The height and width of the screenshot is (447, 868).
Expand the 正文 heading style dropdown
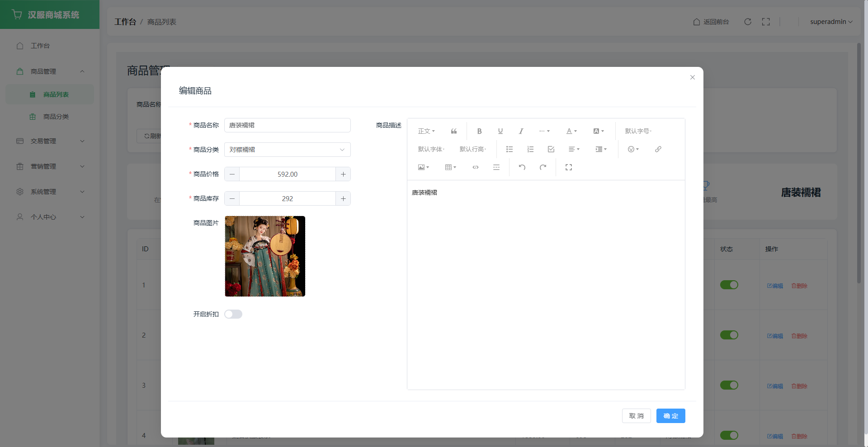coord(426,131)
